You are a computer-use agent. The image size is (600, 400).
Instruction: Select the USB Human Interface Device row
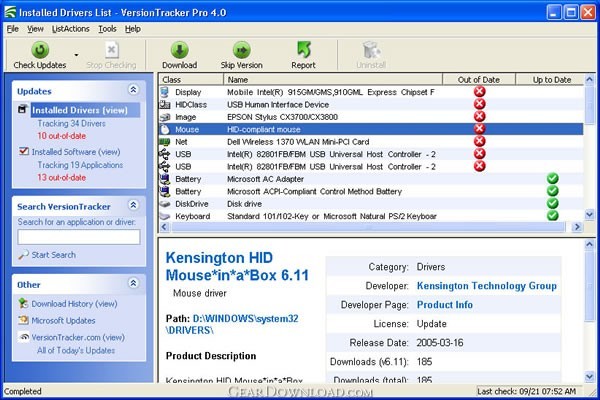click(x=371, y=104)
